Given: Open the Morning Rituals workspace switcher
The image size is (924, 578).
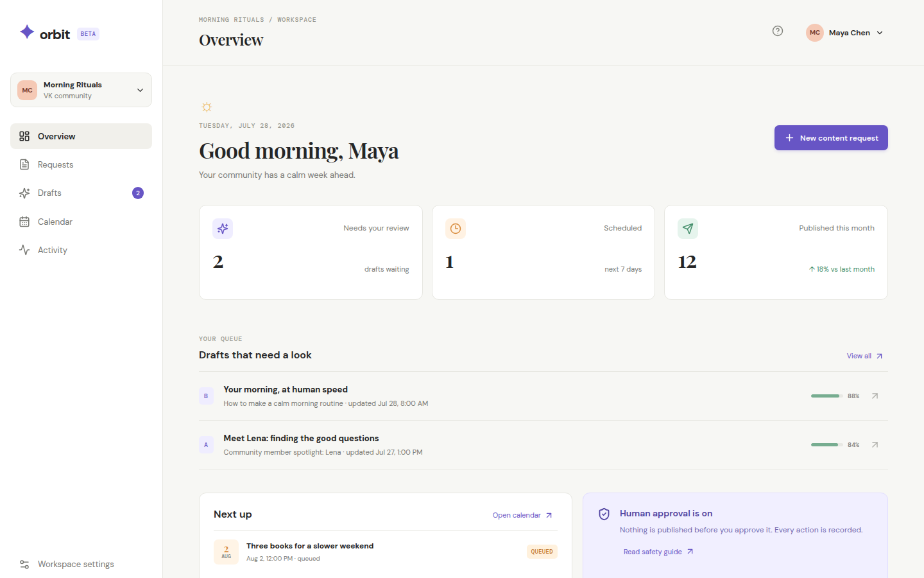Looking at the screenshot, I should (x=81, y=90).
